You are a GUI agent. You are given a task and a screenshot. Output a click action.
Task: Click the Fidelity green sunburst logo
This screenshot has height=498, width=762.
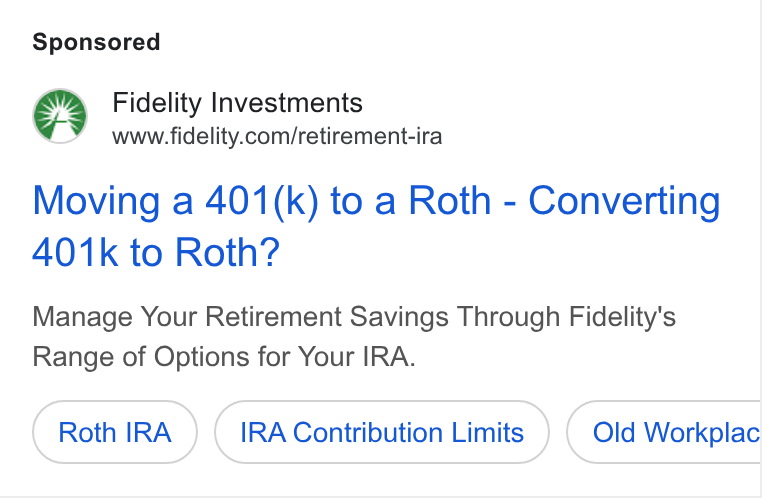60,116
